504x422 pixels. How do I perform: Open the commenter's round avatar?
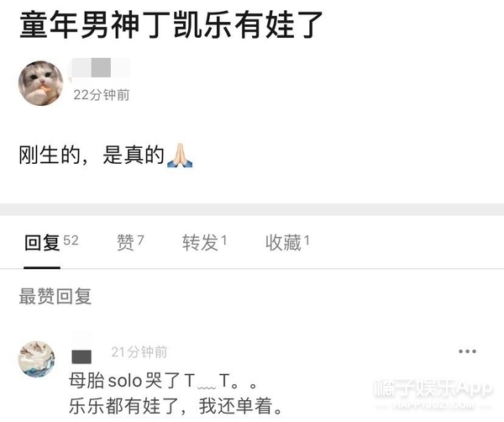37,359
